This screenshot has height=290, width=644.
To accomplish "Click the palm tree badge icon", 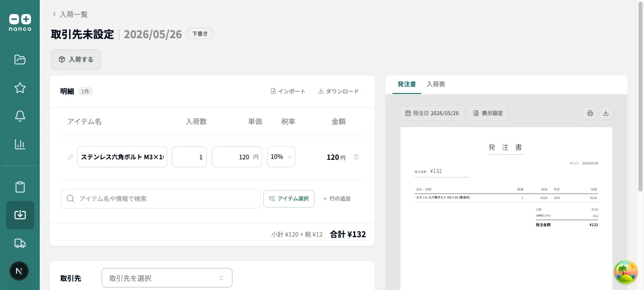I will (x=626, y=272).
